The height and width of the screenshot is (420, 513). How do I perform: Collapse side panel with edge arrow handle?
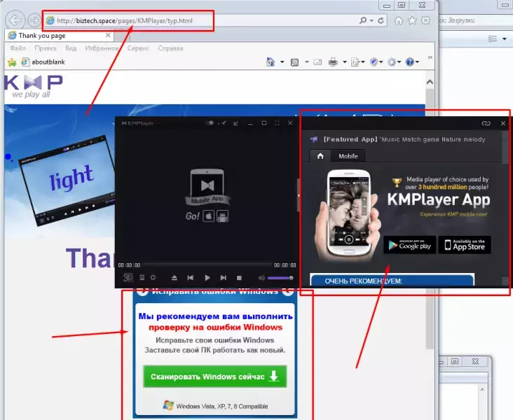pyautogui.click(x=298, y=195)
